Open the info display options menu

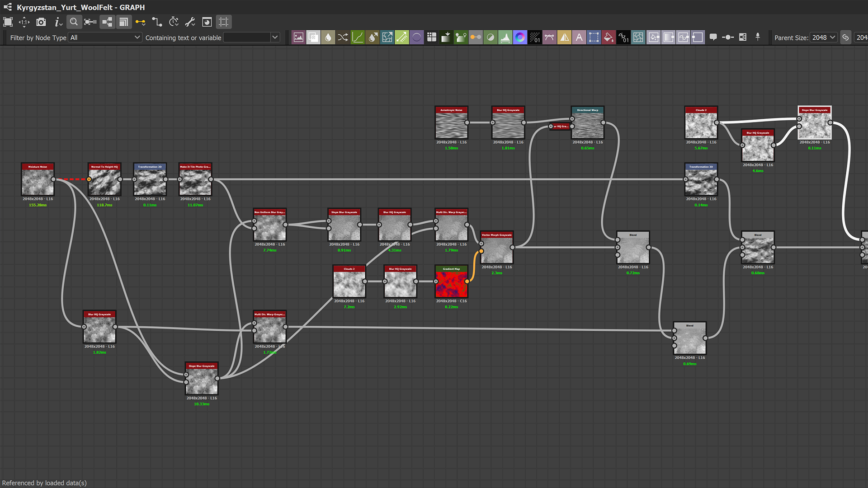coord(58,22)
